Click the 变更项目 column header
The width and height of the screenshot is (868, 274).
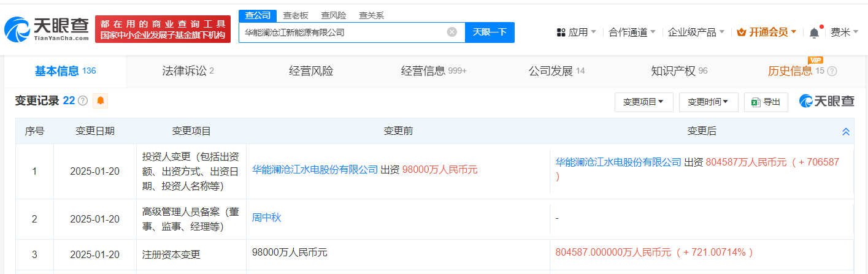click(191, 131)
